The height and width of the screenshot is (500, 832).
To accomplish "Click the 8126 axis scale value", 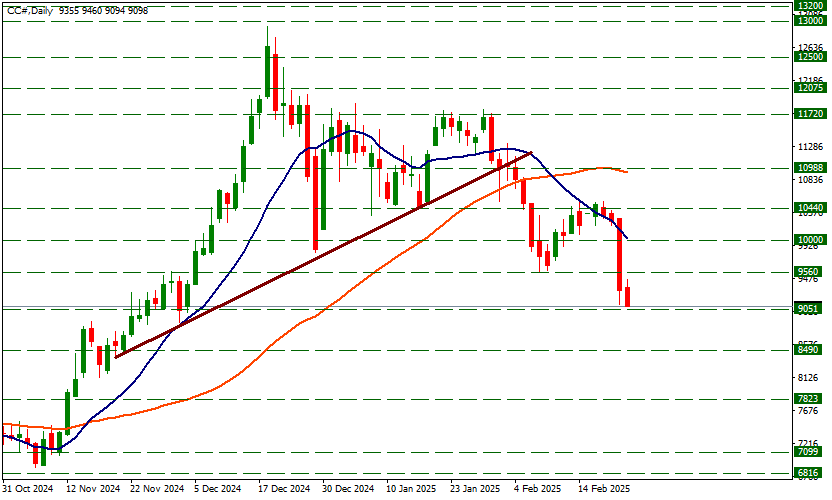I will pyautogui.click(x=810, y=378).
